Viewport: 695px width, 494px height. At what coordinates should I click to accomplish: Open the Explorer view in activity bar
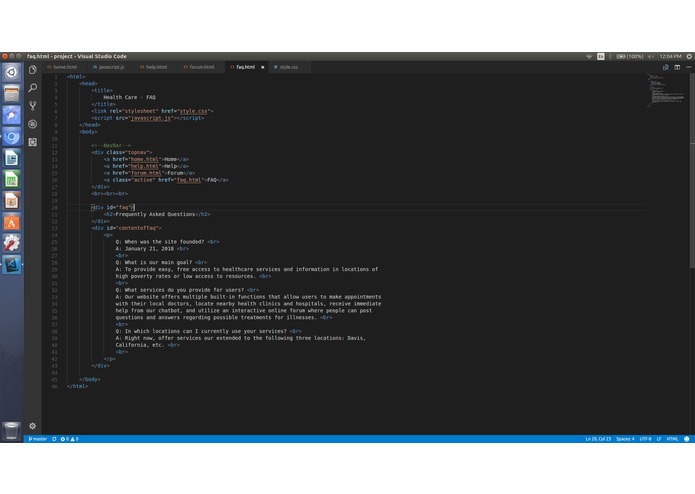[32, 70]
